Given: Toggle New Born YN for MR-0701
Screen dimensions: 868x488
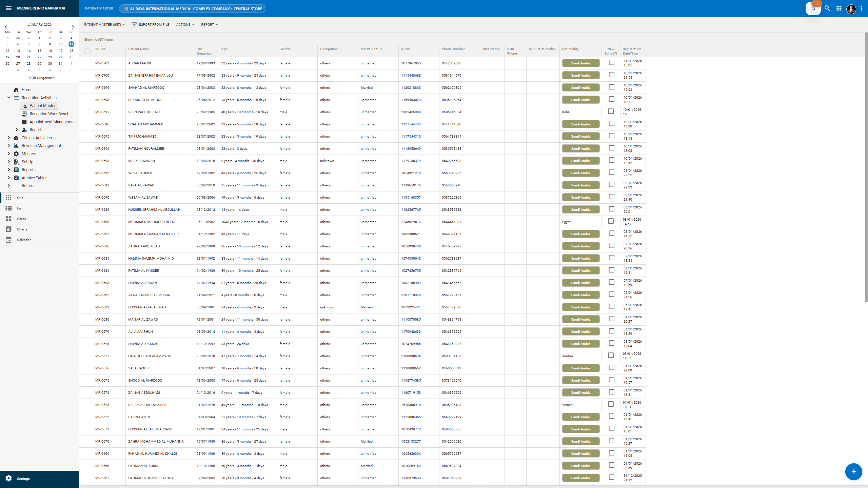Looking at the screenshot, I should click(611, 62).
